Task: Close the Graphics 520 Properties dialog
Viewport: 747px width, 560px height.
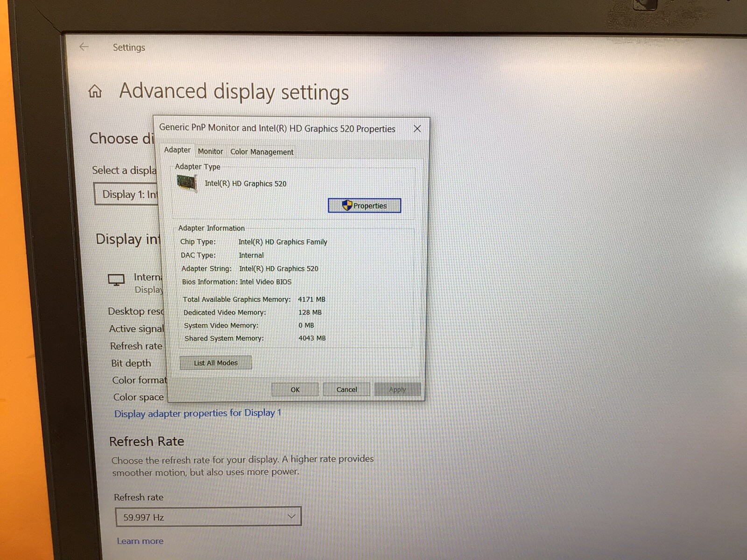Action: coord(417,128)
